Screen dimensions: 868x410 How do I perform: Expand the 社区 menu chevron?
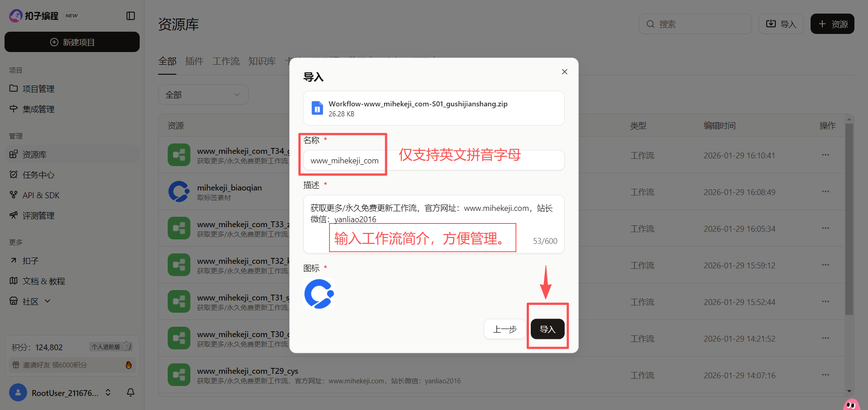click(x=47, y=301)
